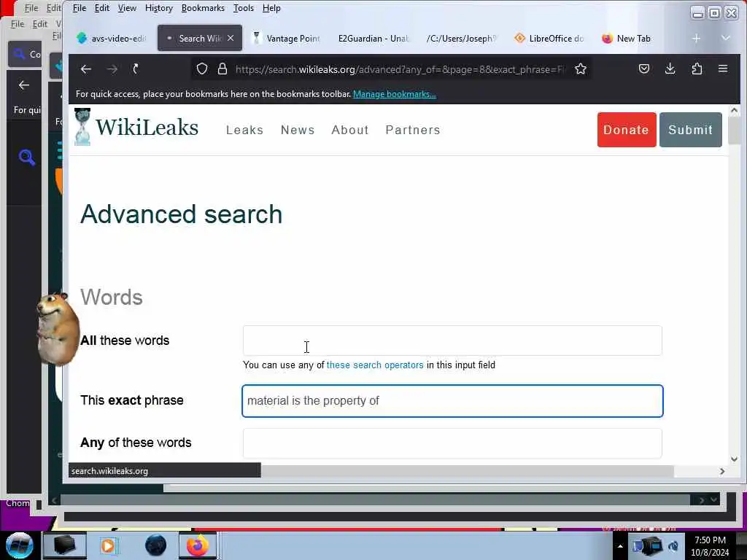The width and height of the screenshot is (747, 560).
Task: Bookmark this page with the star icon
Action: 580,69
